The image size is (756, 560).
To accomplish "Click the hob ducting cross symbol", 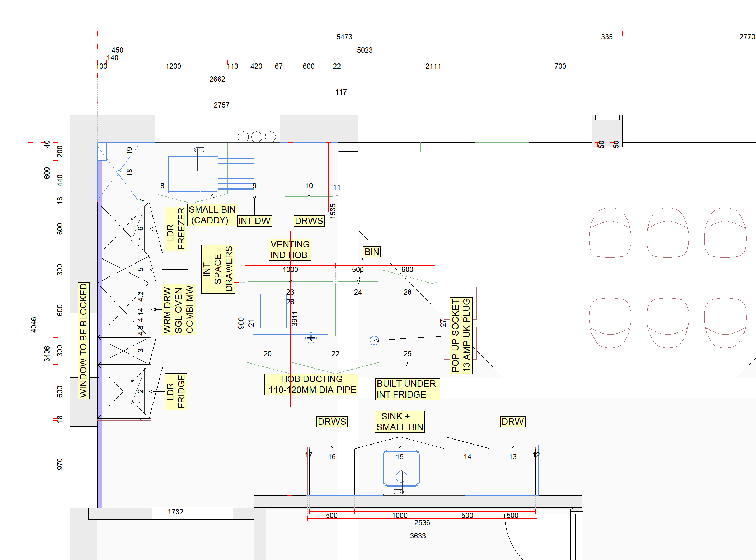I will pyautogui.click(x=311, y=337).
